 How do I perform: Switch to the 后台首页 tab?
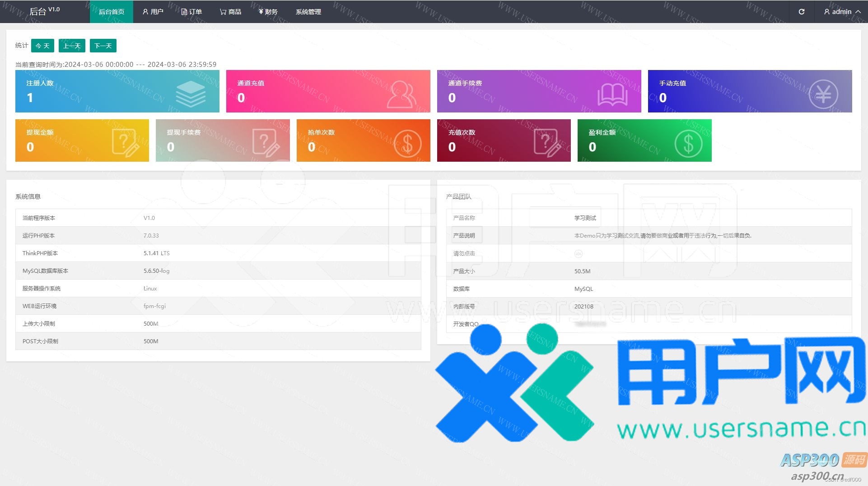[111, 12]
